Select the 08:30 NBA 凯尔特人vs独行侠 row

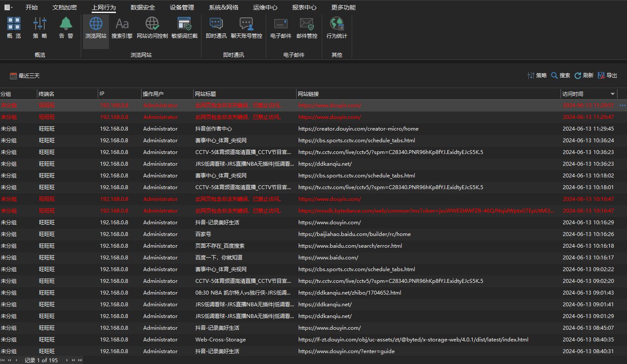[313, 293]
